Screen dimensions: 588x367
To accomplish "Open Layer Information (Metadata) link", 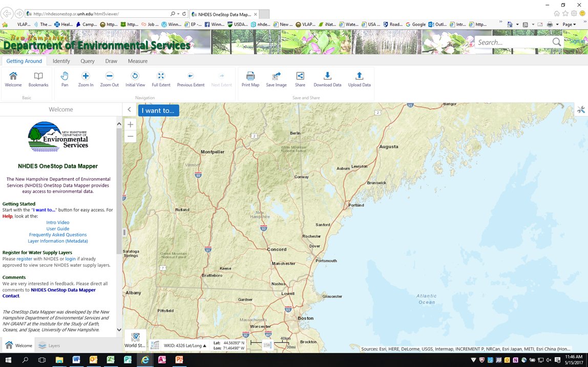I will [58, 241].
